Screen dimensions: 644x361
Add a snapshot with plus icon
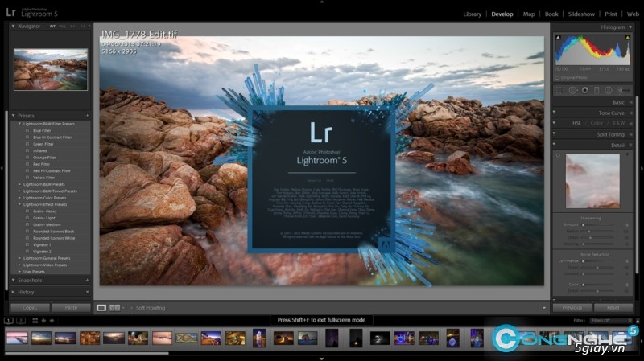87,280
